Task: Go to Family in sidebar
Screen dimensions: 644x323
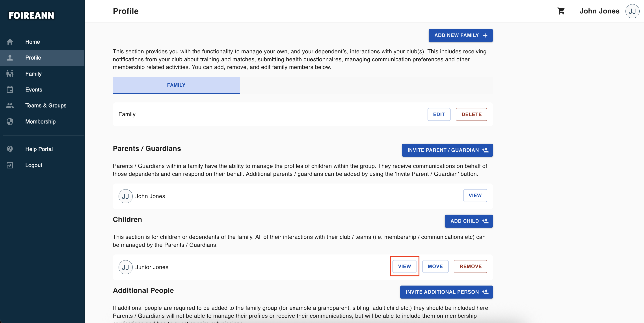Action: tap(42, 74)
